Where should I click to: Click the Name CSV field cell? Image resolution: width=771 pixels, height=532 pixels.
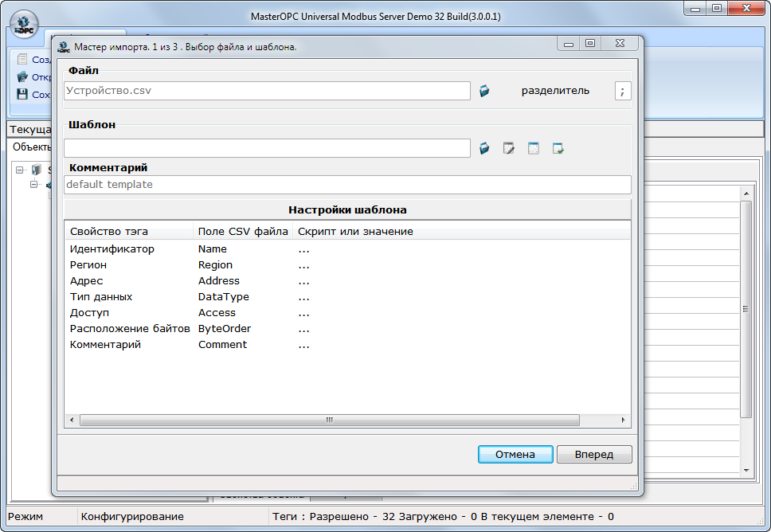click(213, 248)
